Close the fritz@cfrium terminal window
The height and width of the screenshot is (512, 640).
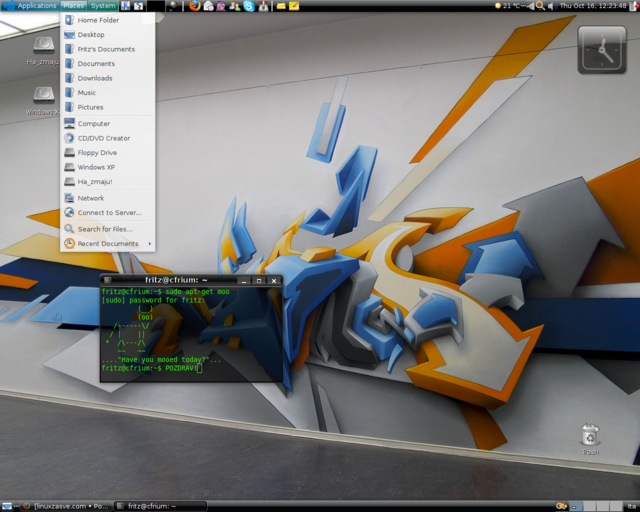pyautogui.click(x=274, y=280)
